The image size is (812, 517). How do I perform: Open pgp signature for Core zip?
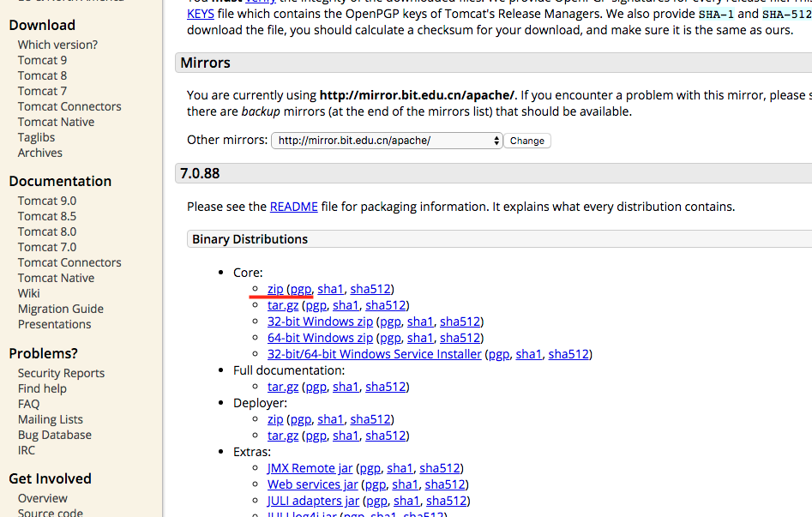[301, 289]
